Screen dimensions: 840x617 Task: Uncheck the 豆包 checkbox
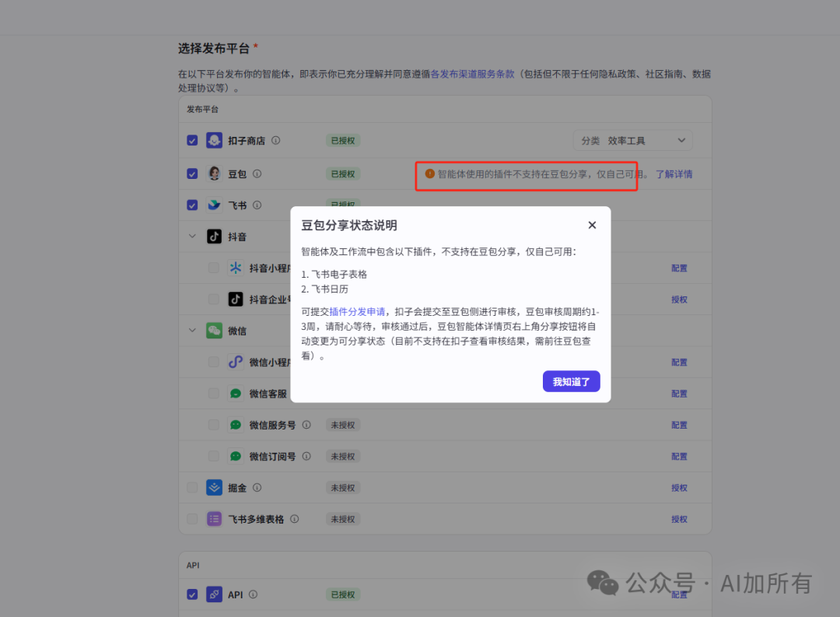(192, 174)
